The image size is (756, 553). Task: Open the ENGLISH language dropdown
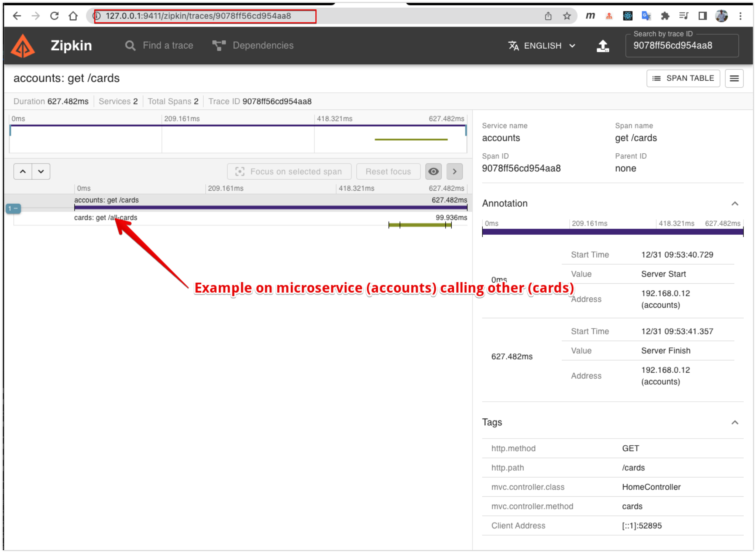[x=542, y=46]
